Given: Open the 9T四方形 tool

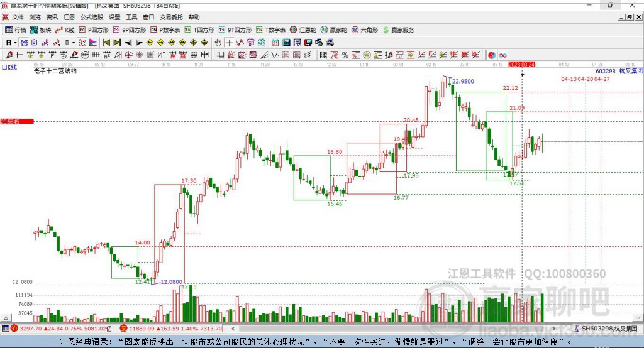Looking at the screenshot, I should [x=235, y=30].
